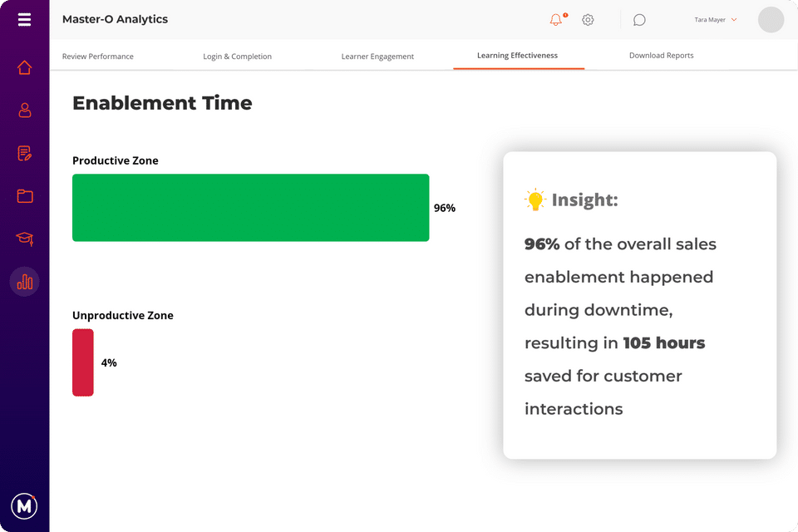The width and height of the screenshot is (798, 532).
Task: Open the chat messages icon
Action: point(639,20)
